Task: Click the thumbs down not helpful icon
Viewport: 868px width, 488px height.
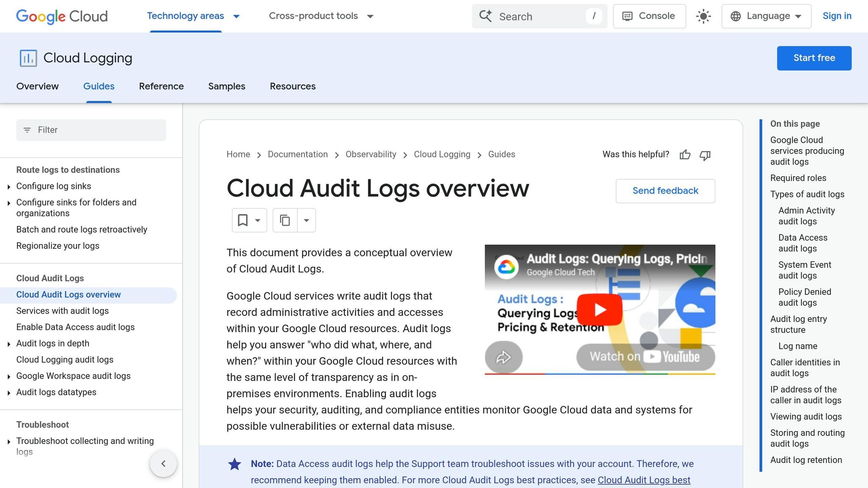Action: (705, 155)
